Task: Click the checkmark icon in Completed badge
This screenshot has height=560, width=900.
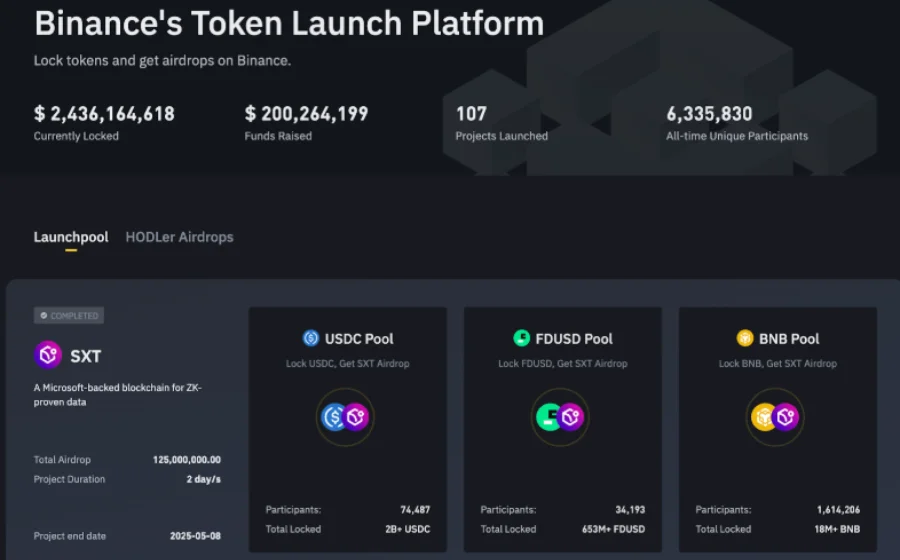Action: (x=44, y=316)
